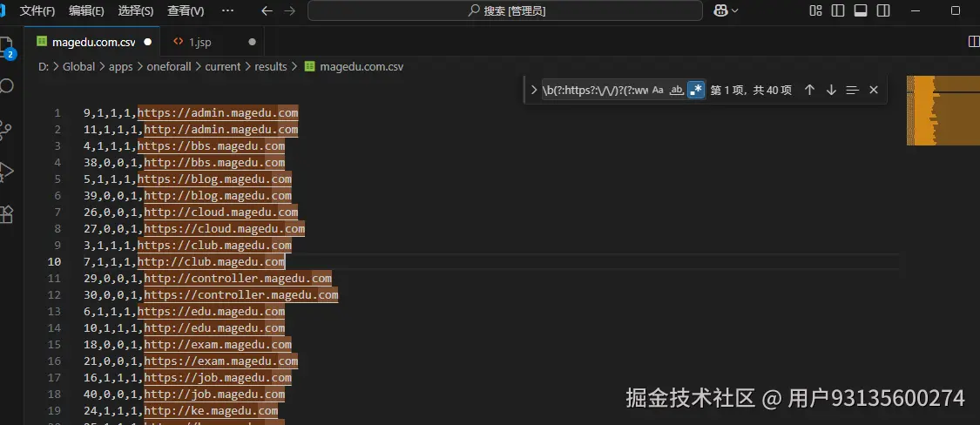Click https://edu.magedu.com on line 13
The image size is (980, 425).
212,311
